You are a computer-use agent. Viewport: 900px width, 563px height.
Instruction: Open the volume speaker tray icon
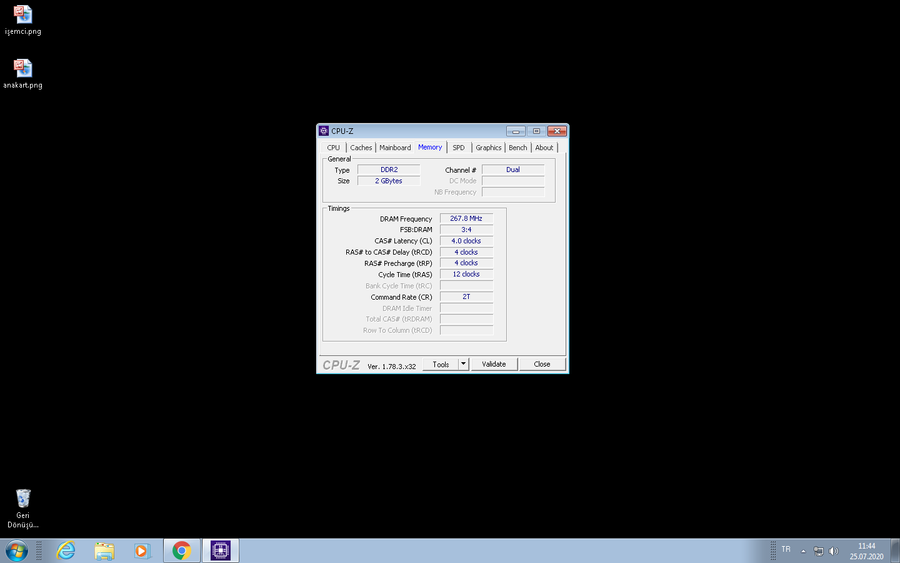pyautogui.click(x=833, y=551)
